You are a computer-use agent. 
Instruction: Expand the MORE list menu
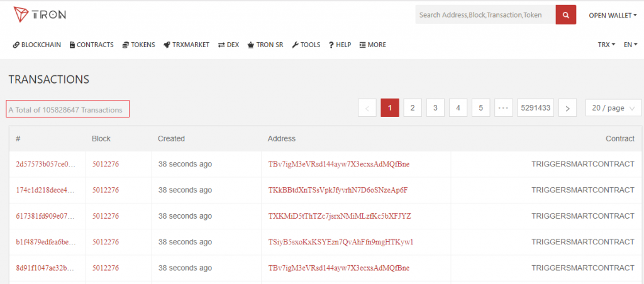372,45
